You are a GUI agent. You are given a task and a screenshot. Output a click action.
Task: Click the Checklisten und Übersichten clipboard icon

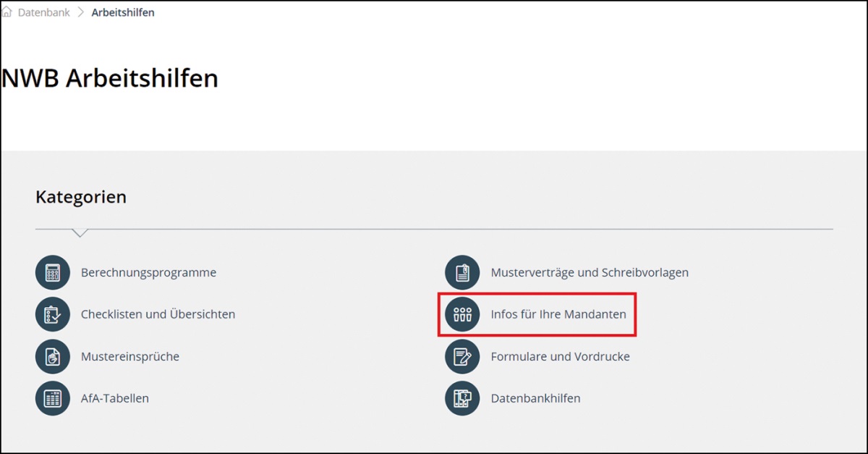pyautogui.click(x=53, y=315)
